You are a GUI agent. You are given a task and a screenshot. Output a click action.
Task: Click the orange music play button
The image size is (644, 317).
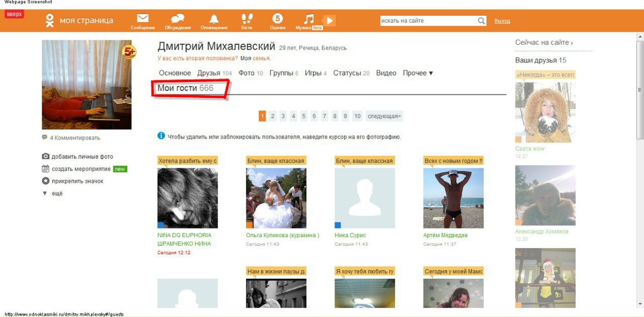329,20
